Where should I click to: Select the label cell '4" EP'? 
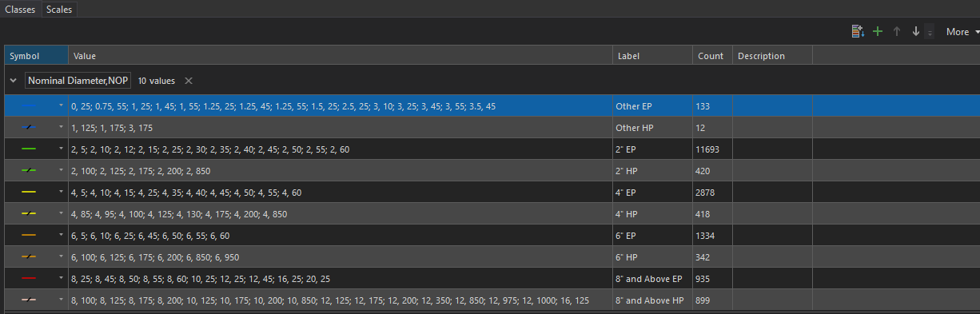(652, 192)
